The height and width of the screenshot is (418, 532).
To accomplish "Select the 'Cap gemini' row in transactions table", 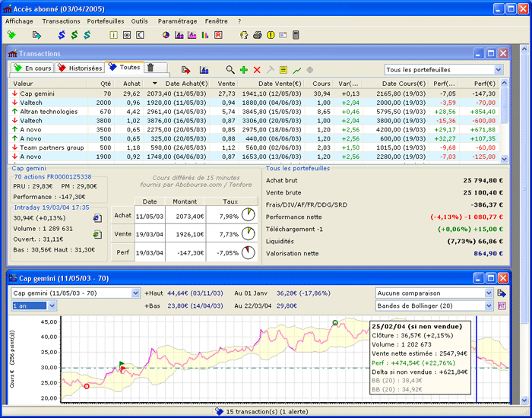I will click(x=255, y=93).
